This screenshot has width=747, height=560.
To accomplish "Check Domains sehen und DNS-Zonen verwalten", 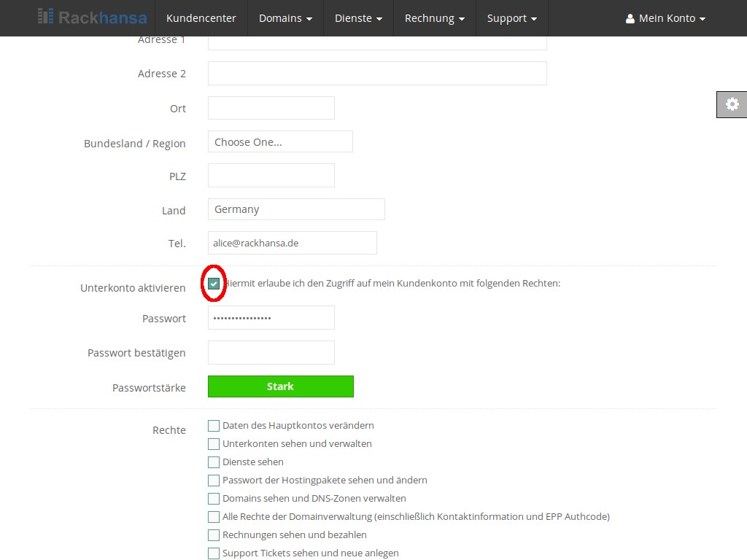I will pos(214,499).
